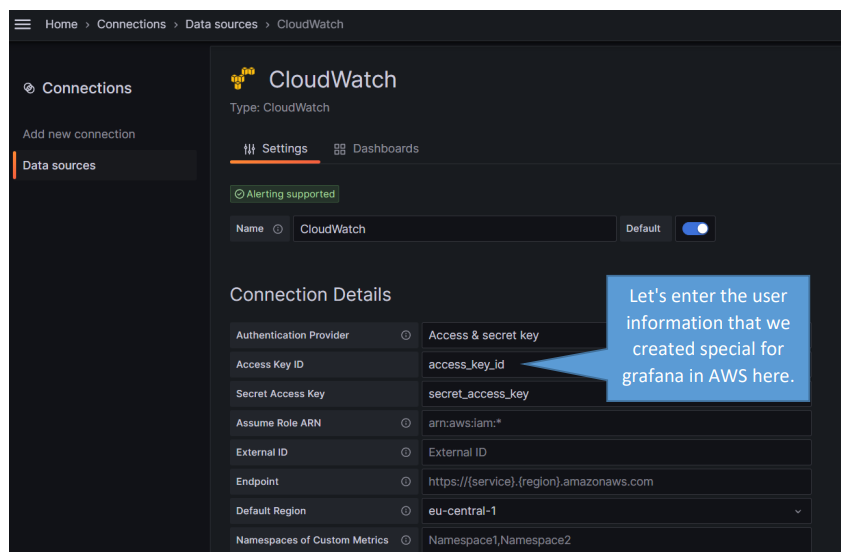Viewport: 847px width, 552px height.
Task: Go to Connections in the breadcrumb
Action: [131, 24]
